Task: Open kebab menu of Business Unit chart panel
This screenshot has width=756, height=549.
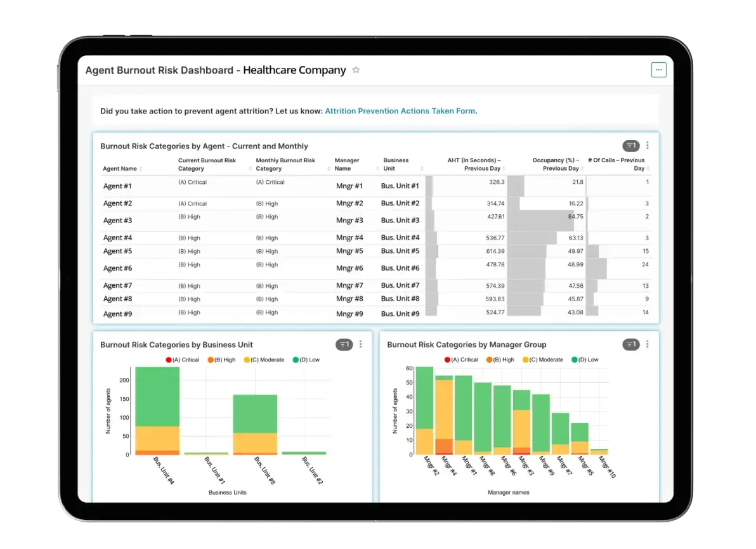Action: click(361, 345)
